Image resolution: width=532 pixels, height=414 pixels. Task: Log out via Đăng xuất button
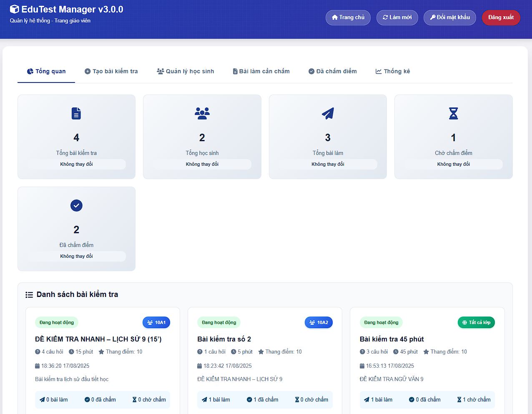501,17
